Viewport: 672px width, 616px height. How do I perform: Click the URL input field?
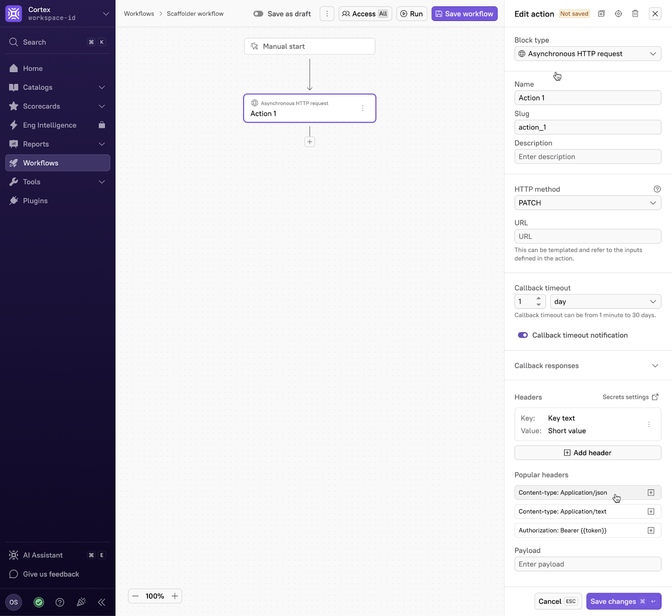587,237
